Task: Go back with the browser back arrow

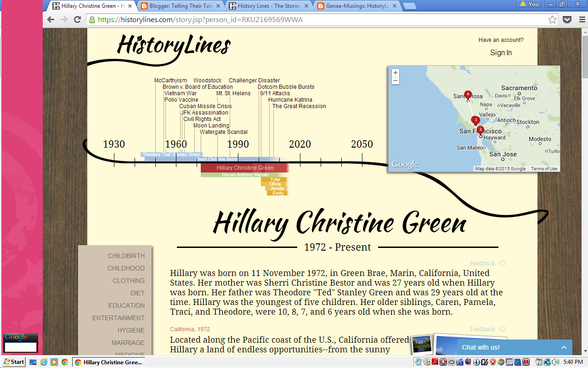Action: [51, 20]
